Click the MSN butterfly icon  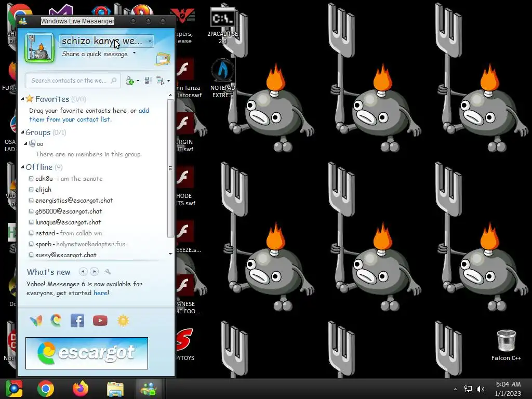click(36, 321)
